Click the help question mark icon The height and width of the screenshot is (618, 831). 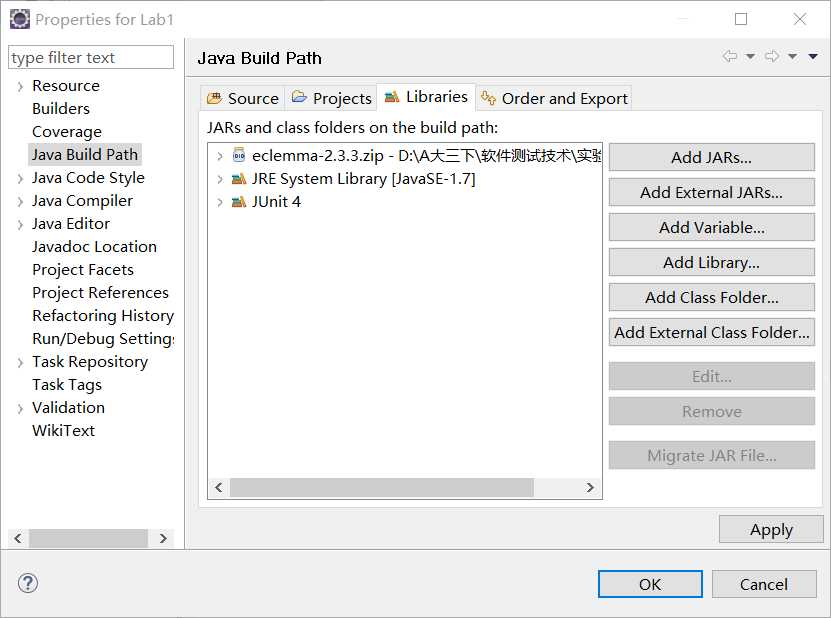28,584
